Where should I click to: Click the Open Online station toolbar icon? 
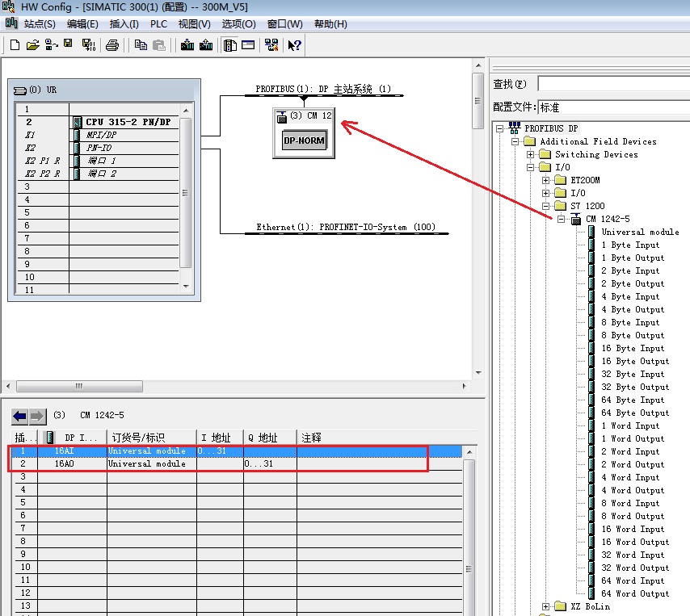point(52,45)
